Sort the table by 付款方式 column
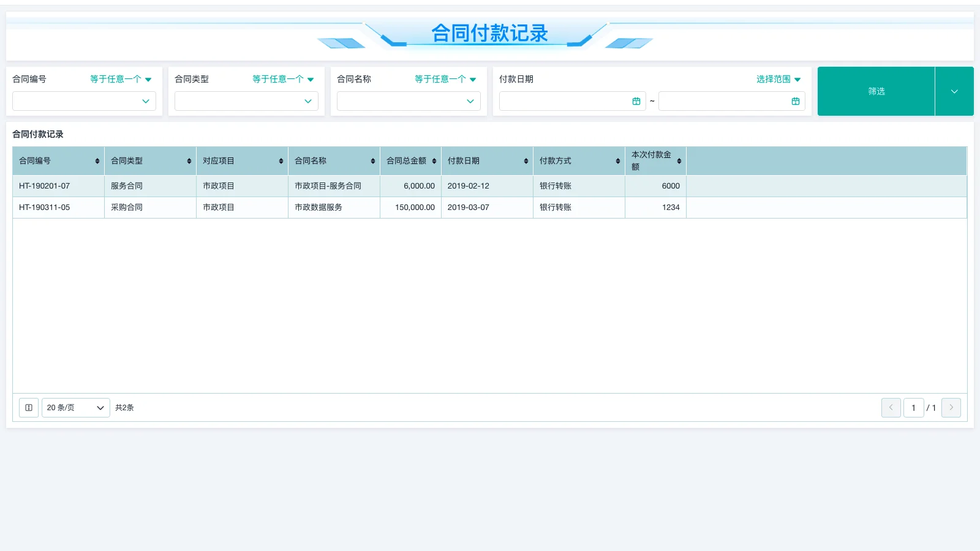 [x=617, y=160]
